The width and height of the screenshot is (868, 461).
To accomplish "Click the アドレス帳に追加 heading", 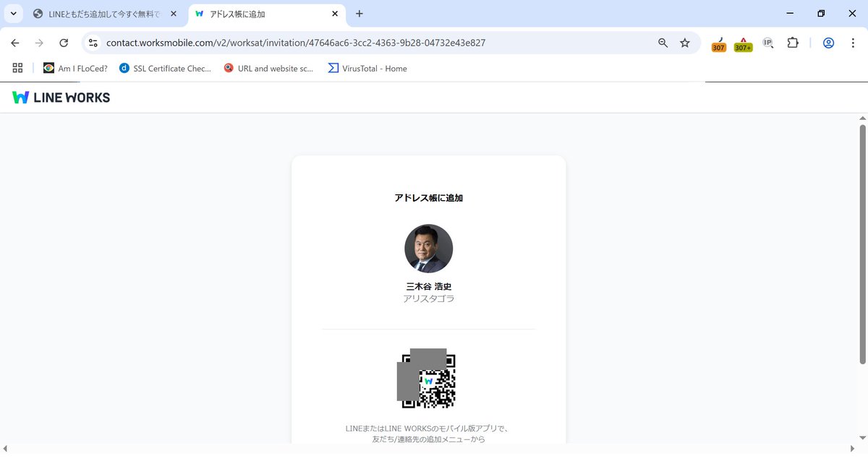I will tap(428, 197).
